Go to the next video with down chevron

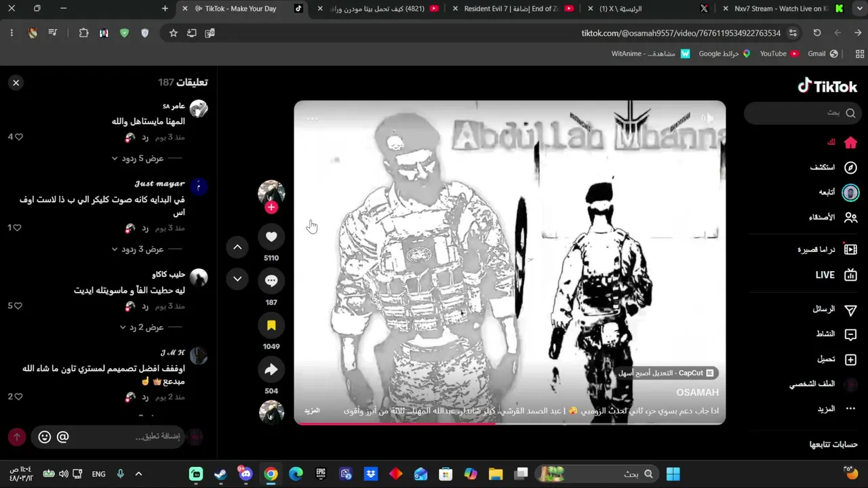(x=237, y=279)
